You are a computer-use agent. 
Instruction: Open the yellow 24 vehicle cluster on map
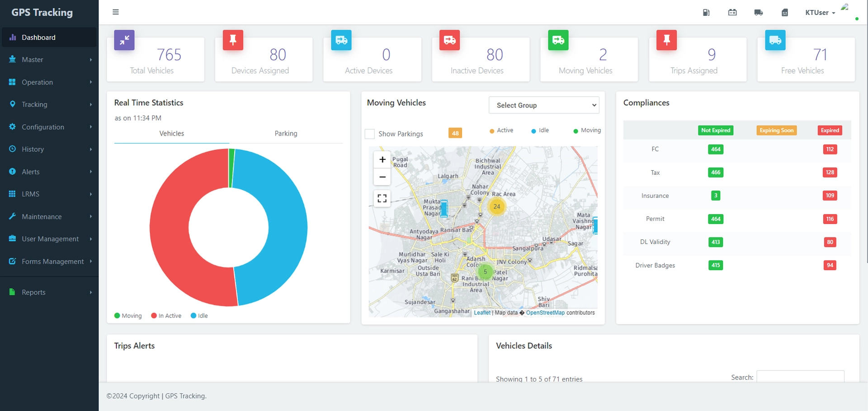[497, 206]
